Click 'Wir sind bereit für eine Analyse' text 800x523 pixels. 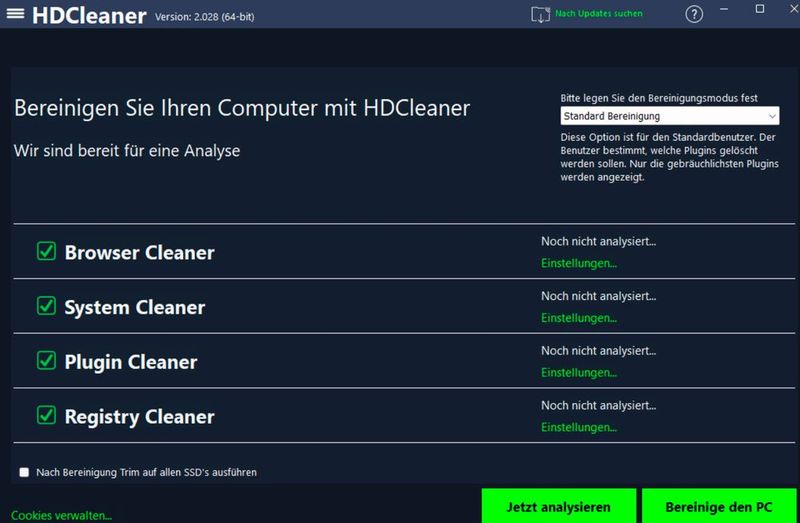click(x=127, y=151)
